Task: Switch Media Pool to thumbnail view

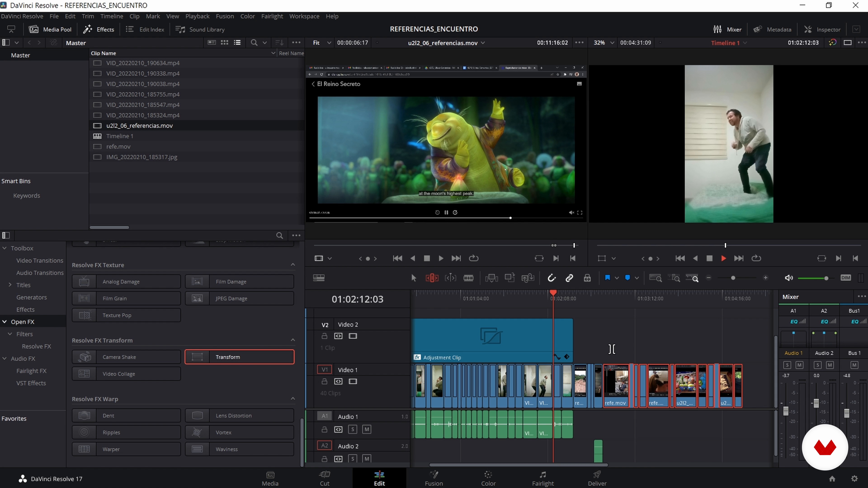Action: pos(224,42)
